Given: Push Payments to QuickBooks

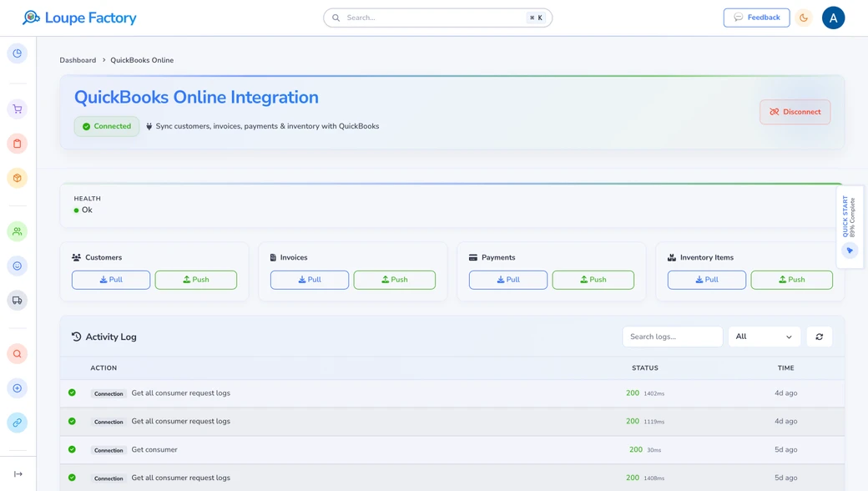Looking at the screenshot, I should [593, 280].
